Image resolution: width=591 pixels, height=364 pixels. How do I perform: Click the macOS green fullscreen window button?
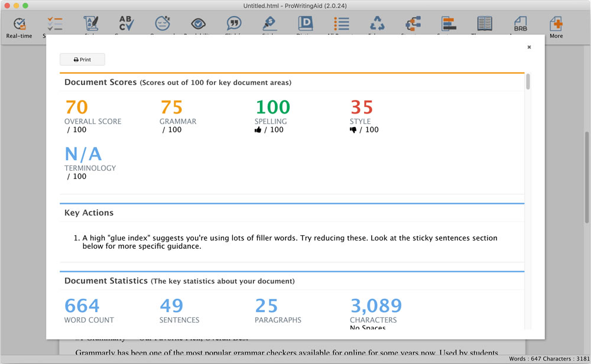(25, 6)
